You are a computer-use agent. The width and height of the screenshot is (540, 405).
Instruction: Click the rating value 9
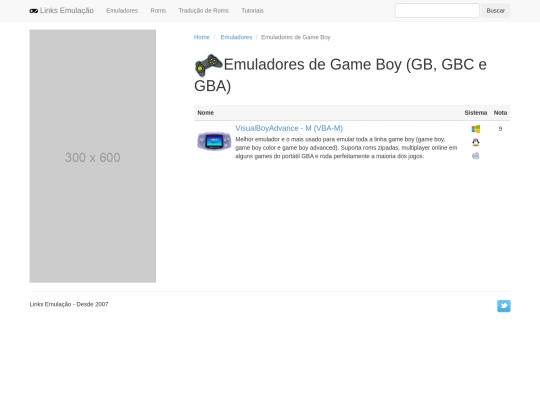500,129
